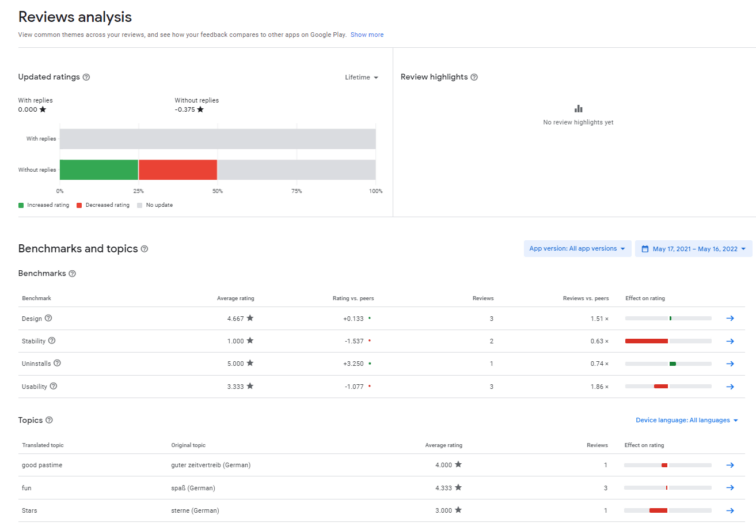
Task: Click help icon next to Topics heading
Action: (x=49, y=421)
